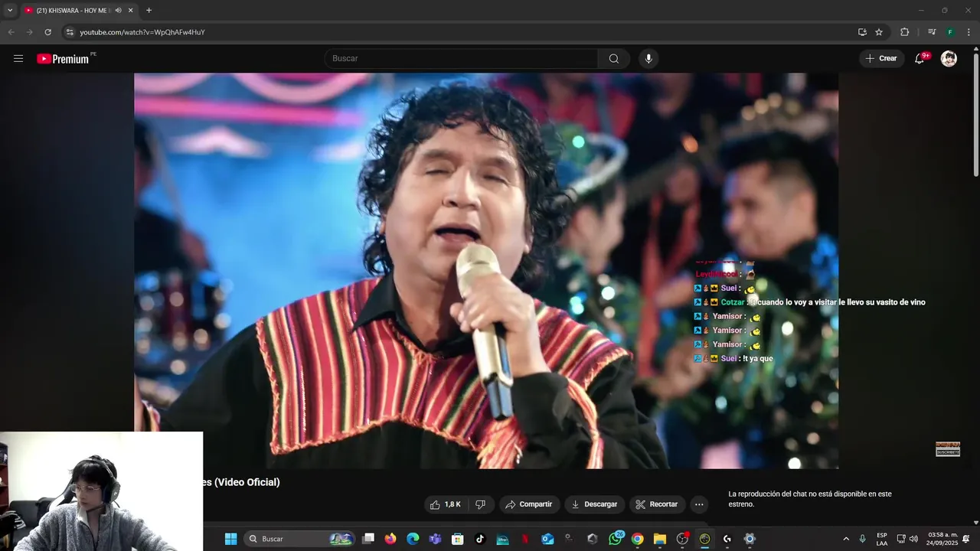Show hidden system tray icons chevron

(846, 539)
